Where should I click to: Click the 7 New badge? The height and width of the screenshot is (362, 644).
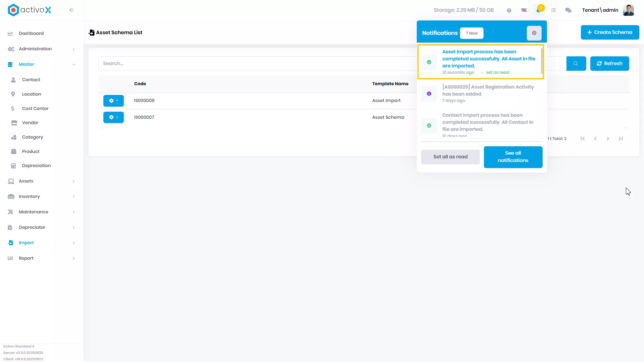[472, 33]
